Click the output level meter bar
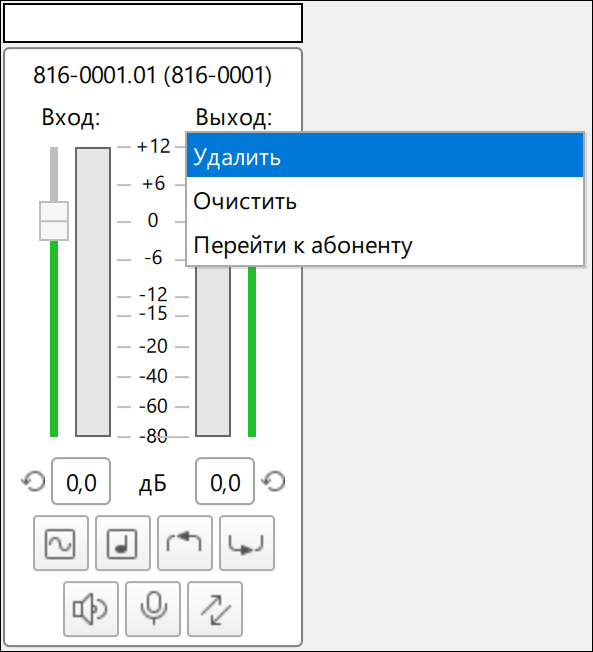 click(x=213, y=351)
